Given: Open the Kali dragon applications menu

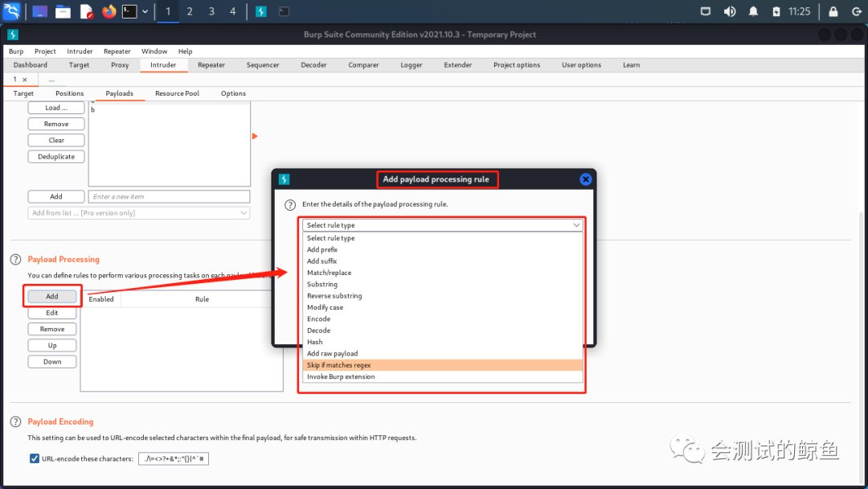Looking at the screenshot, I should (11, 11).
